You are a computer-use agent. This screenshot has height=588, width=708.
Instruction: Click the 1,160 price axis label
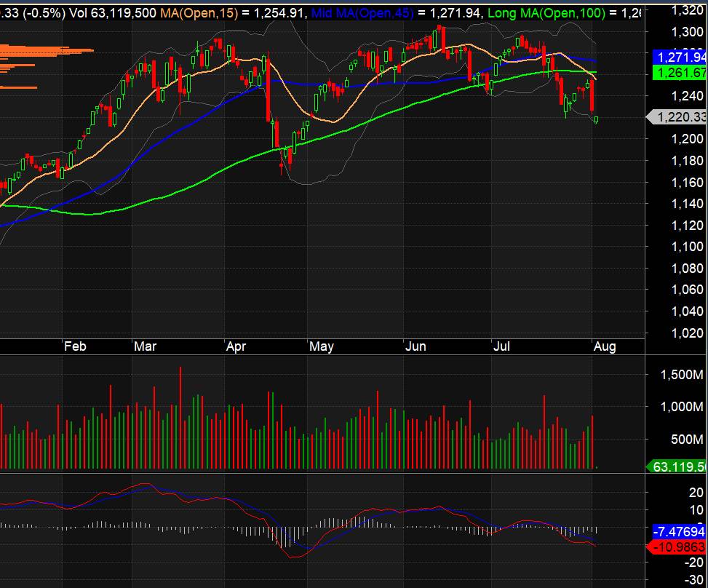coord(687,182)
